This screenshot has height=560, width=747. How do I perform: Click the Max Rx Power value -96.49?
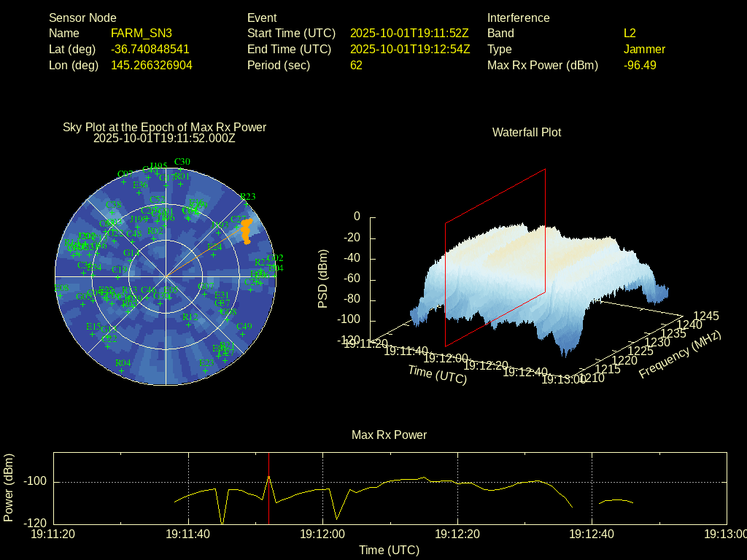pyautogui.click(x=640, y=66)
